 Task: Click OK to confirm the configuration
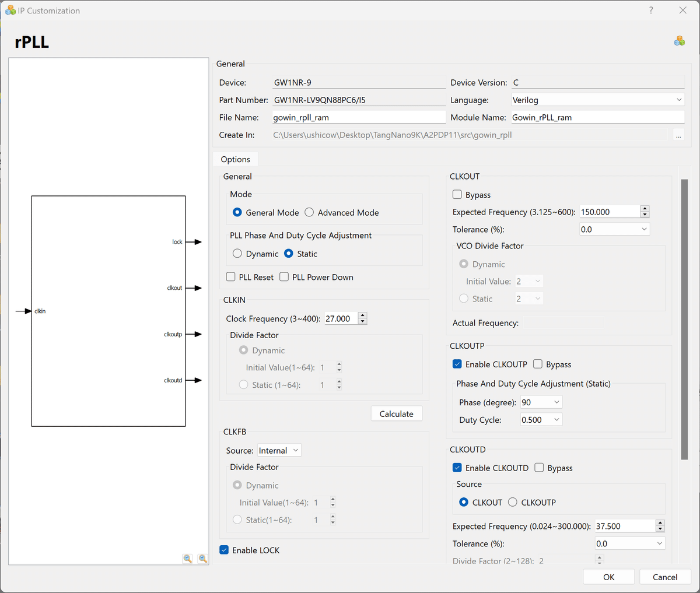tap(608, 577)
